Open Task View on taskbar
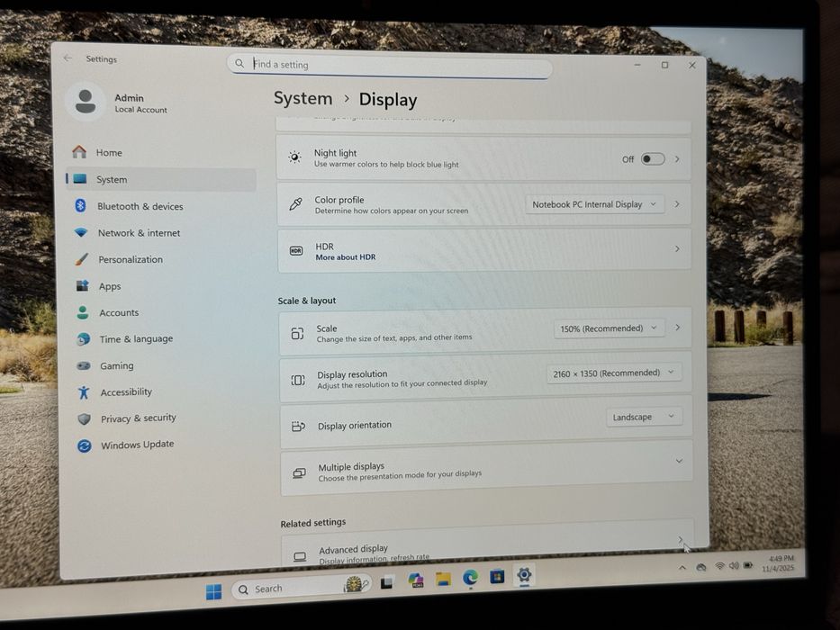Viewport: 840px width, 630px height. 387,583
